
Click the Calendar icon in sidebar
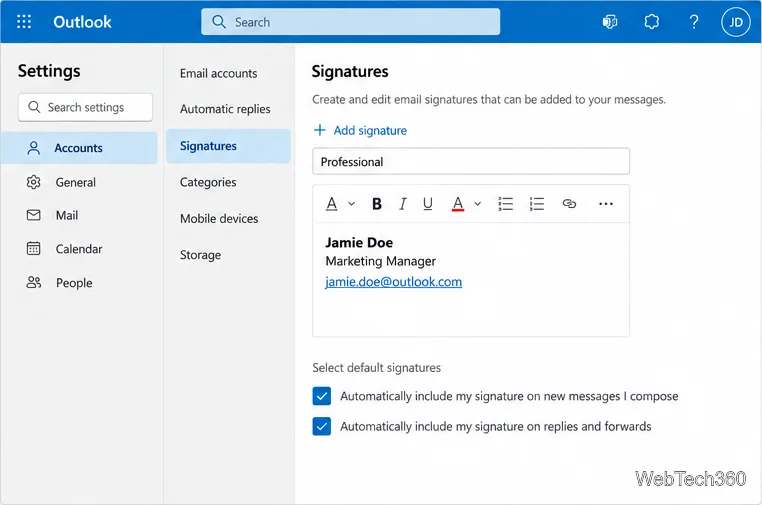[34, 248]
